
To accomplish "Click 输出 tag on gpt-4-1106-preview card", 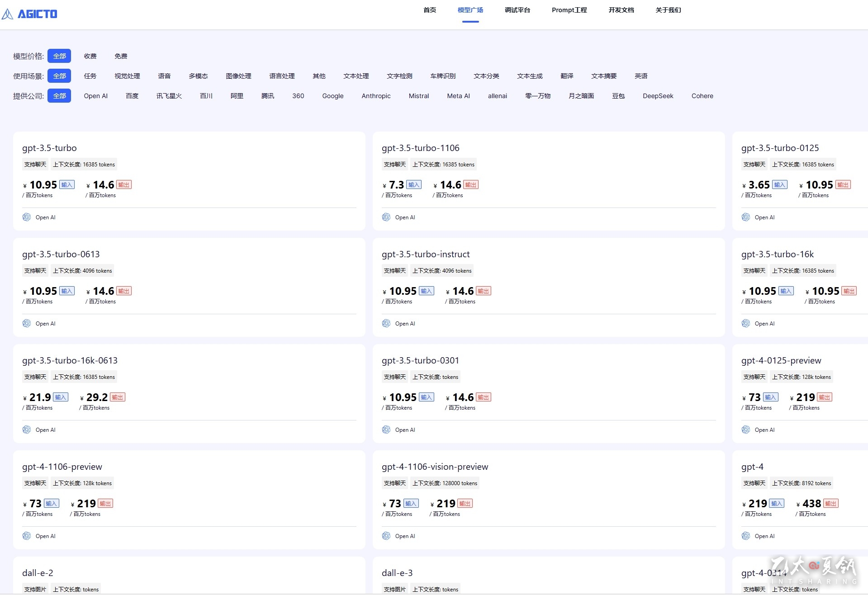I will 105,504.
